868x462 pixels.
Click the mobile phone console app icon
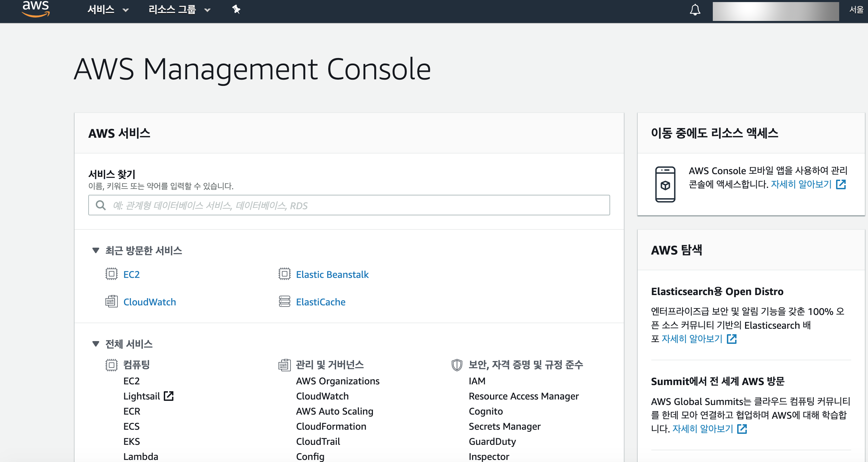[x=665, y=184]
